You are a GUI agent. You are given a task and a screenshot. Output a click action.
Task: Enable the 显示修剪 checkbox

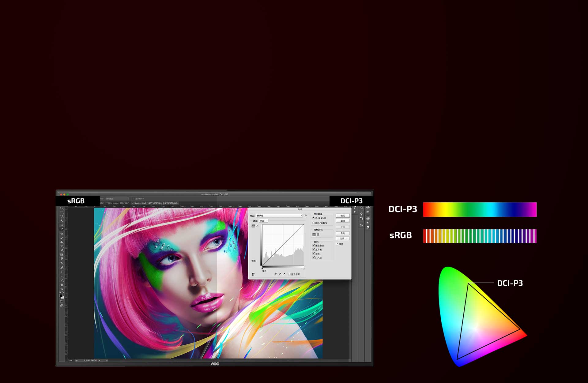click(x=289, y=274)
